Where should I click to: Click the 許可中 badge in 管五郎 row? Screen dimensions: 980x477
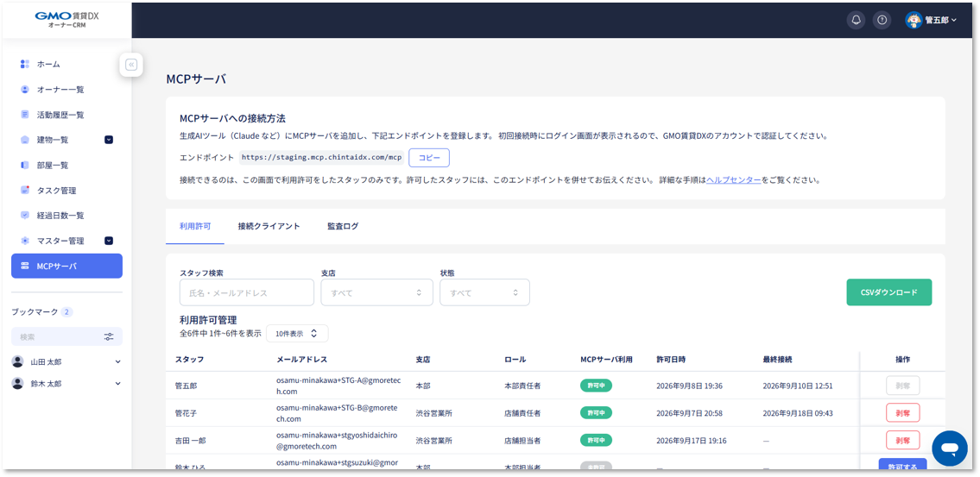click(x=596, y=386)
